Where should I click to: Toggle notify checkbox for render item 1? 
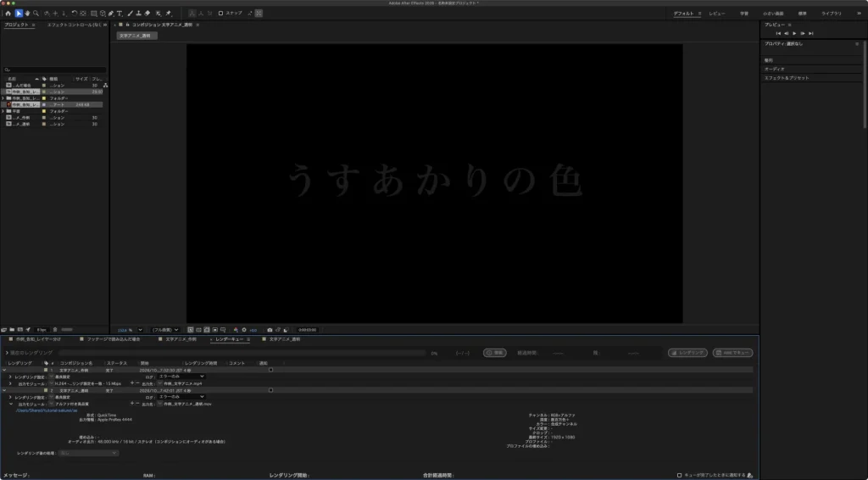pos(270,370)
